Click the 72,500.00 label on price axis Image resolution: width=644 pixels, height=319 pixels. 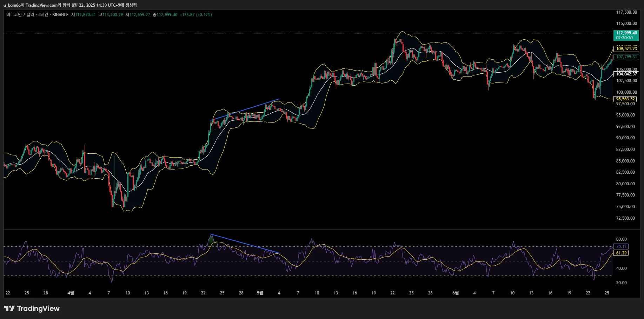coord(625,218)
